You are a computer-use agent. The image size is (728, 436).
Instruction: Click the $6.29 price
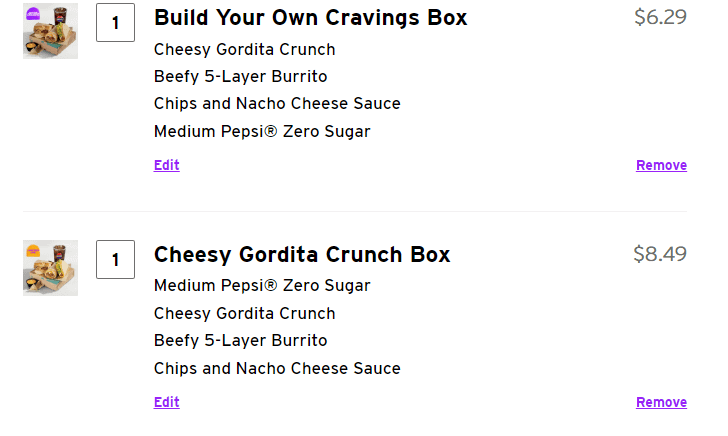pos(660,17)
